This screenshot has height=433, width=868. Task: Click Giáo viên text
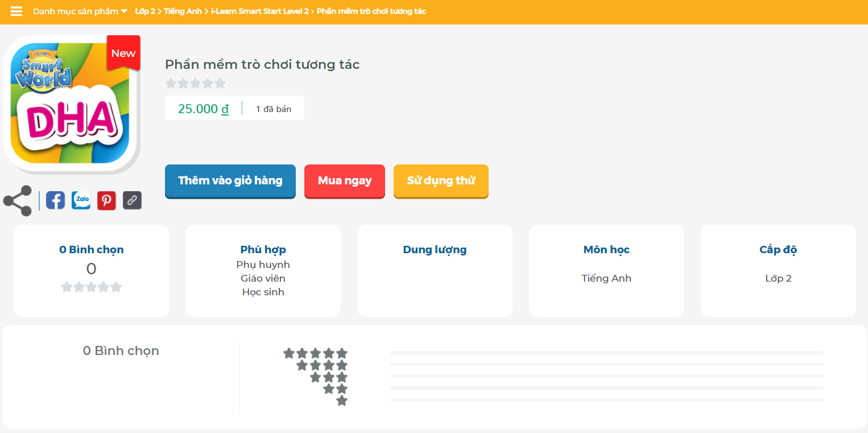[263, 278]
